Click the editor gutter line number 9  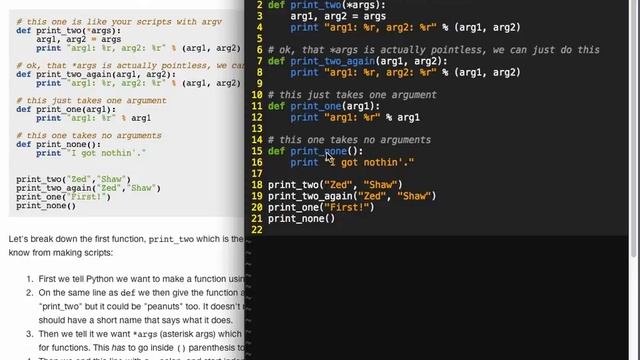(x=260, y=84)
